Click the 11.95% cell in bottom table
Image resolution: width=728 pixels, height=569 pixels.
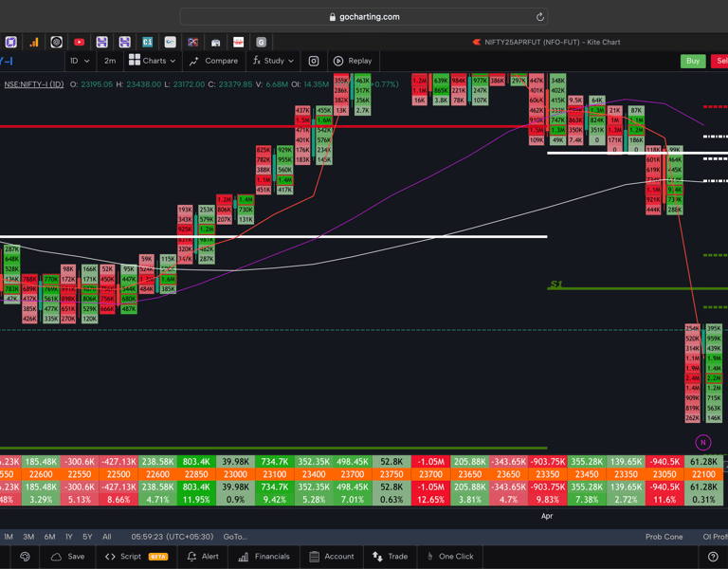pyautogui.click(x=196, y=500)
